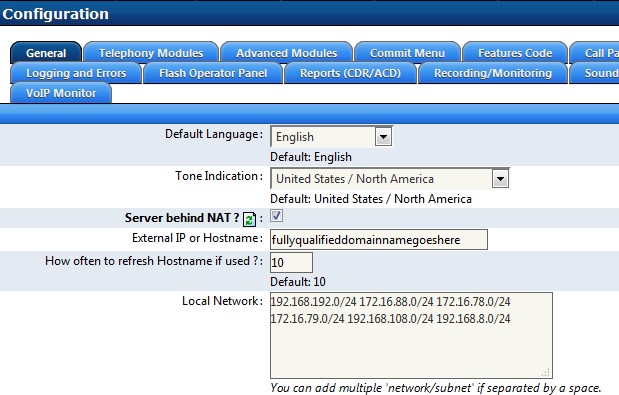The height and width of the screenshot is (395, 619).
Task: Click the 'How often to refresh Hostname' label
Action: tap(154, 261)
